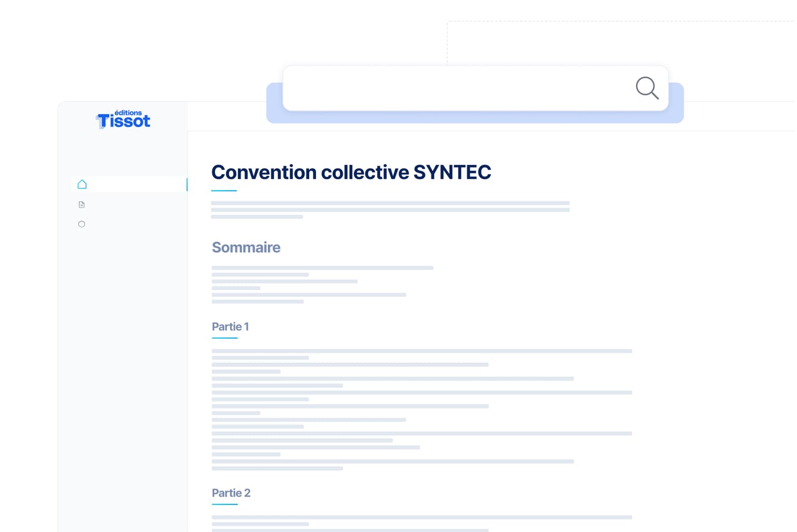
Task: Click the intro paragraph below the SYNTEC title
Action: coord(389,210)
